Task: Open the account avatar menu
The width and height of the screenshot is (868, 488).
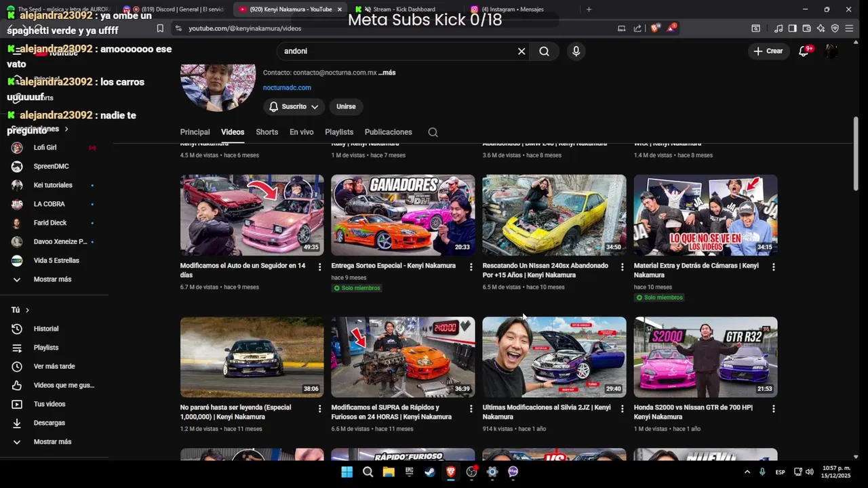Action: tap(831, 51)
